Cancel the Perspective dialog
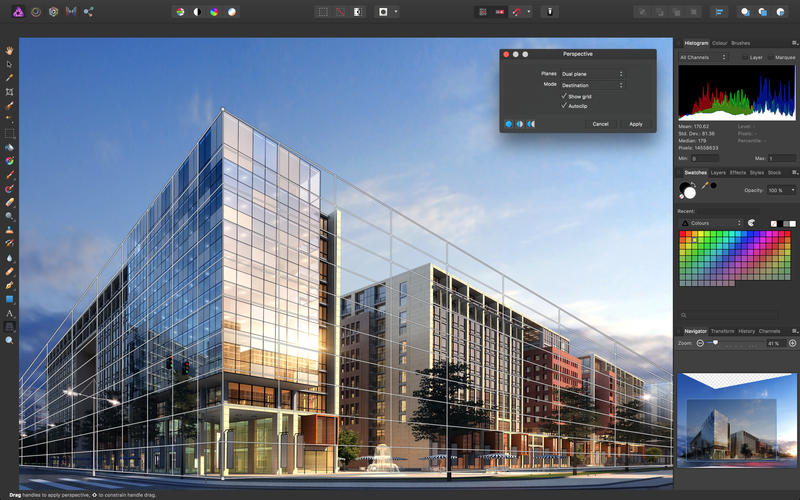800x500 pixels. pos(600,124)
